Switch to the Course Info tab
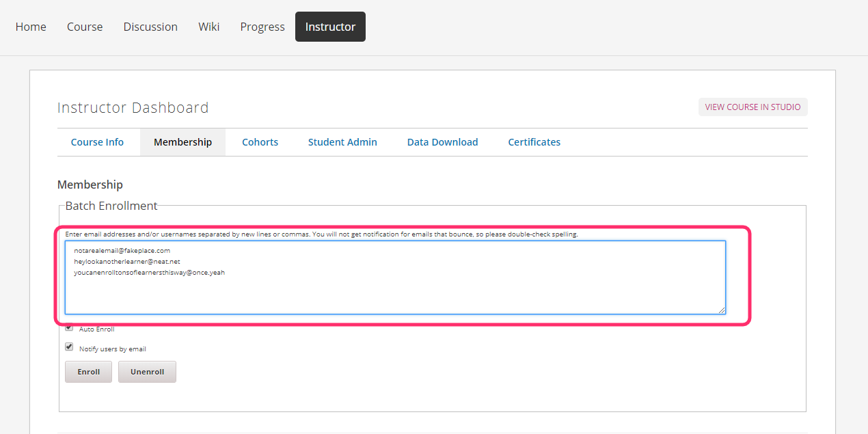This screenshot has height=434, width=868. (x=97, y=141)
